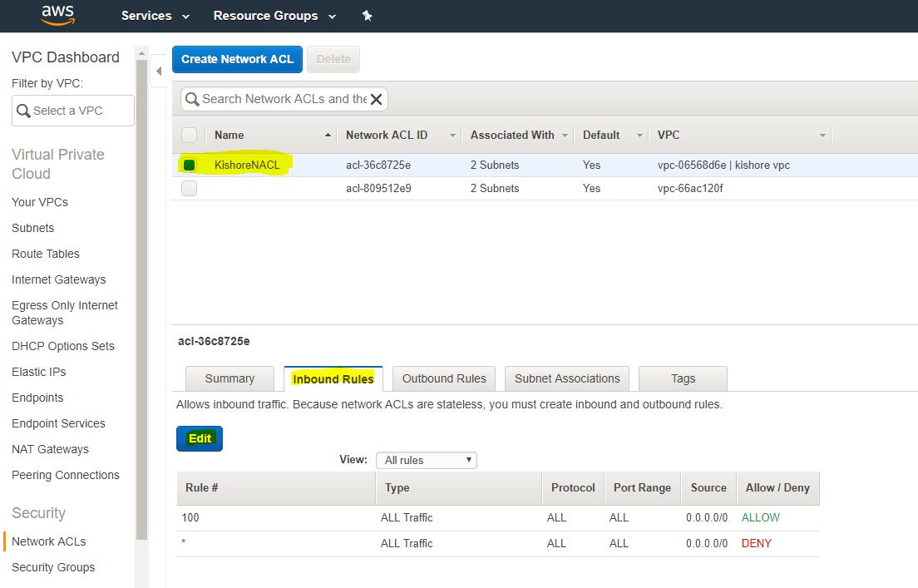918x588 pixels.
Task: Open the Services dropdown menu
Action: tap(155, 16)
